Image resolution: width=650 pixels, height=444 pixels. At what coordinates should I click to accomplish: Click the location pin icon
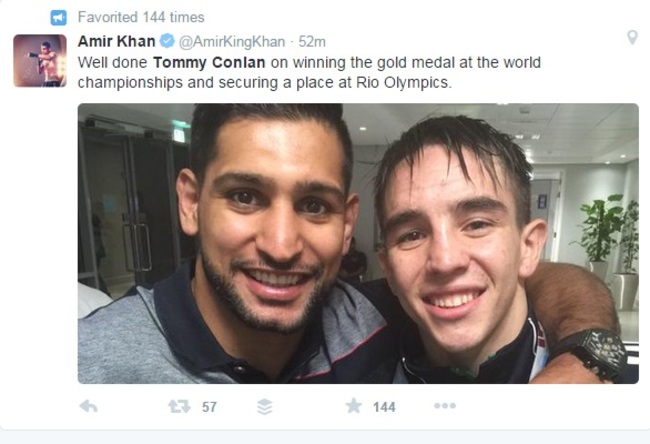coord(632,38)
